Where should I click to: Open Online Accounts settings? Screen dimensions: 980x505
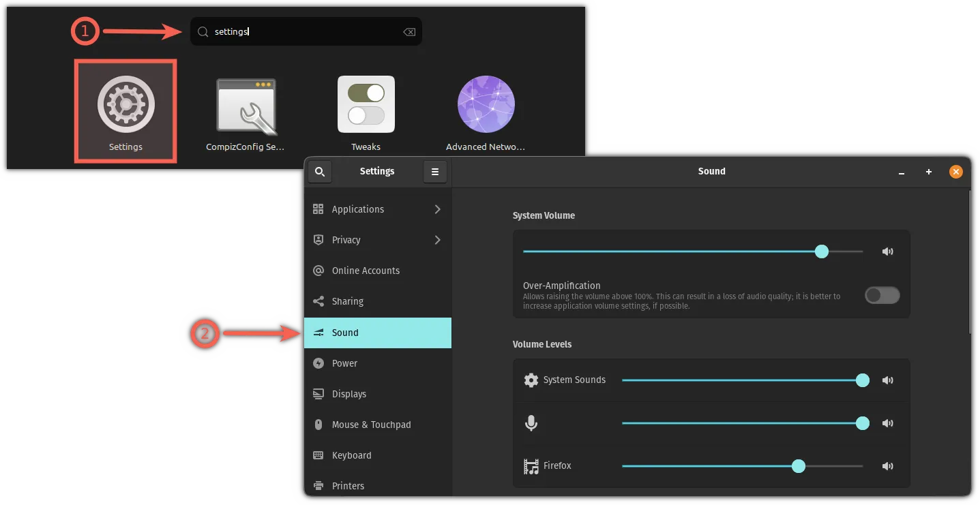366,271
